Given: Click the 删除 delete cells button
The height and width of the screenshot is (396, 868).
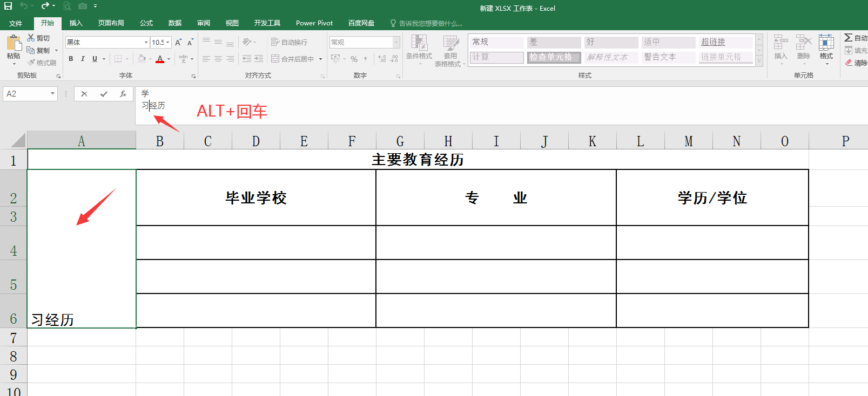Looking at the screenshot, I should pos(803,50).
